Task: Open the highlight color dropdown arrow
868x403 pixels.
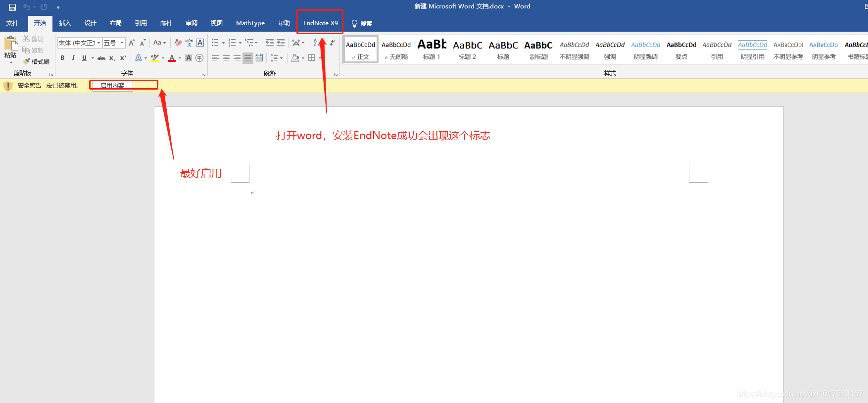Action: point(163,58)
